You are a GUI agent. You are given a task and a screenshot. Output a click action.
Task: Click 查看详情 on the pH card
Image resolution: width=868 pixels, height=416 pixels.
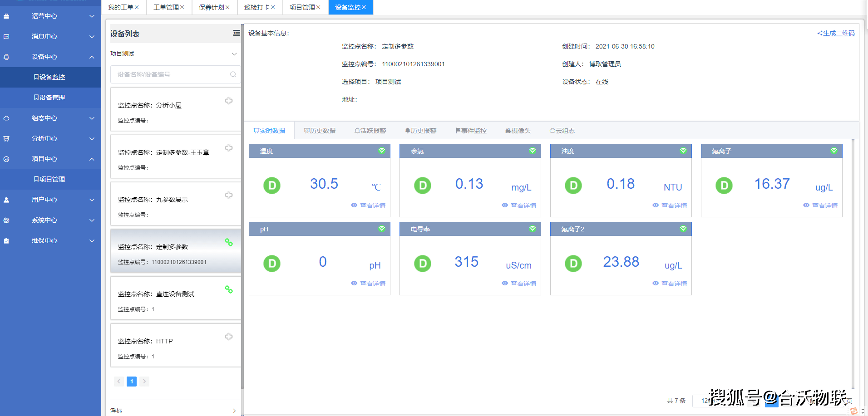368,284
